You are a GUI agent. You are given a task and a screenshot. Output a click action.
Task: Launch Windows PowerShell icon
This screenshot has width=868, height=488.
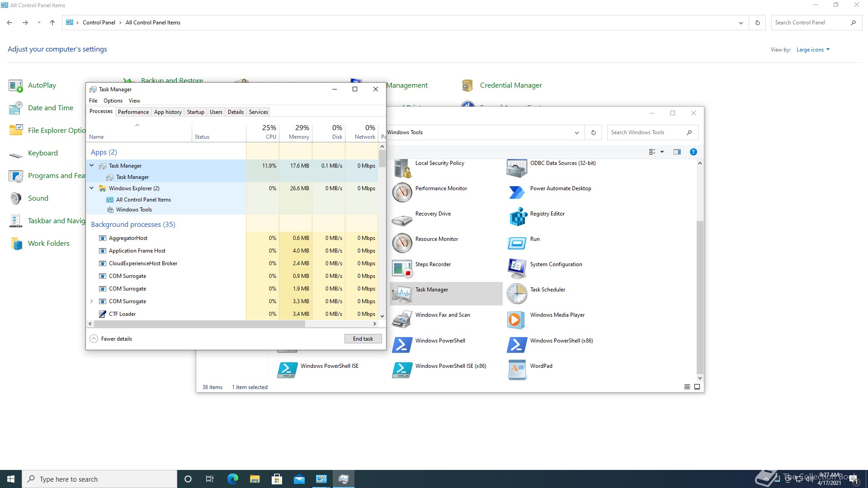click(x=401, y=345)
